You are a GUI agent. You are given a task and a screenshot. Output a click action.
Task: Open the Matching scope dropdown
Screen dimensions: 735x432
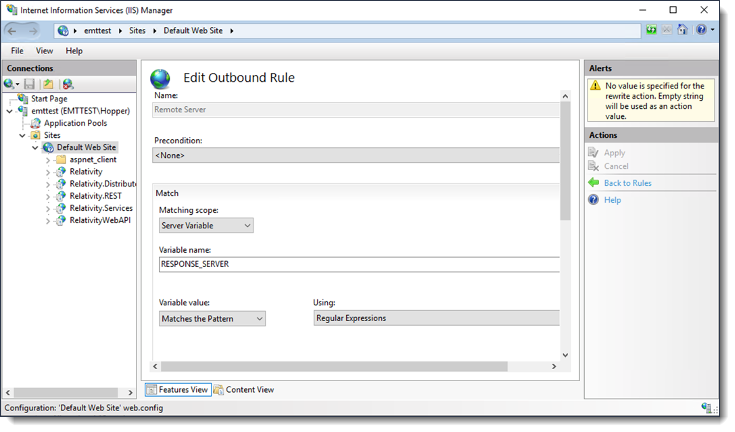(206, 225)
